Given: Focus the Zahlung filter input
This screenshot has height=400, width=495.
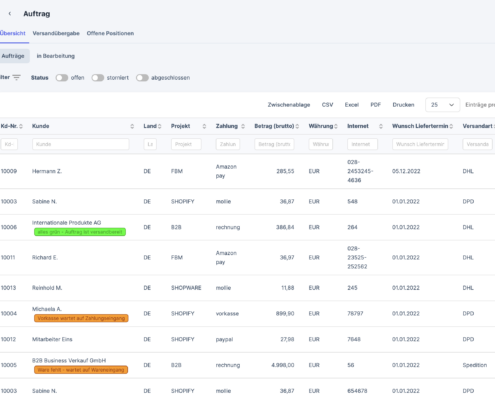Looking at the screenshot, I should point(228,144).
